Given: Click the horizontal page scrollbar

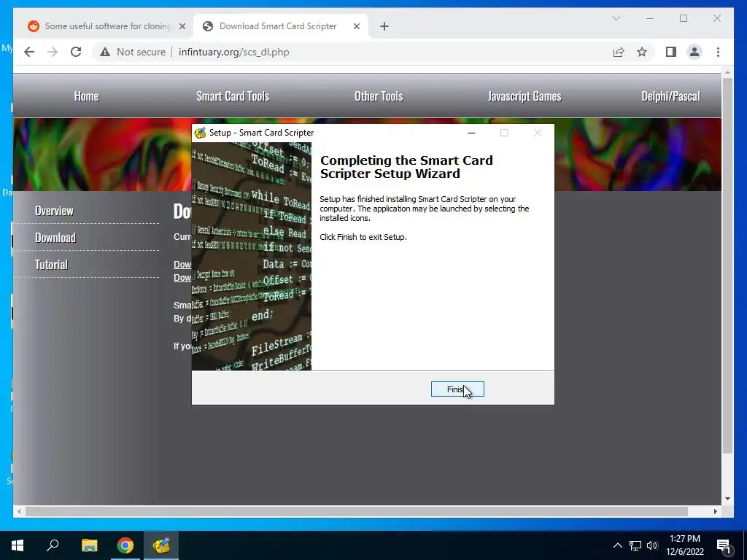Looking at the screenshot, I should coord(357,511).
